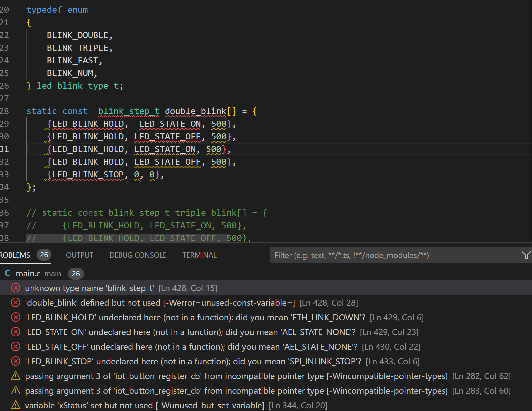The image size is (532, 411).
Task: Click the error icon beside LED_BLINK_STOP problem
Action: [x=16, y=361]
